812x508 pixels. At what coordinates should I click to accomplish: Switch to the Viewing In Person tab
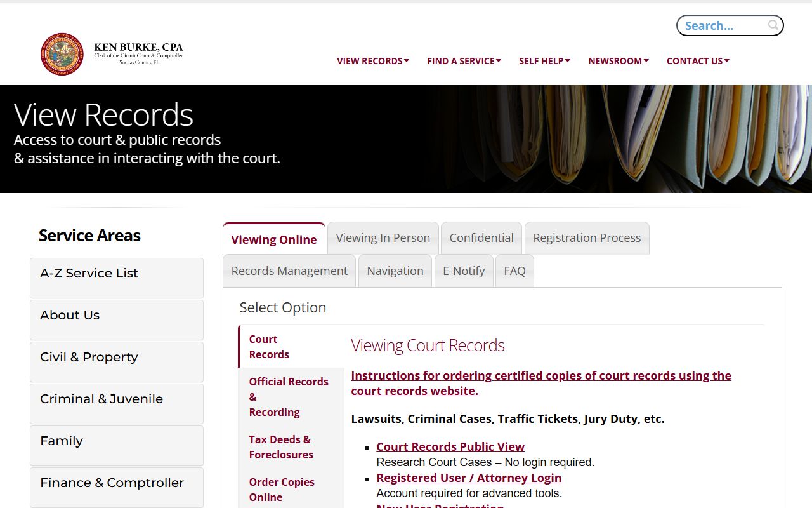pyautogui.click(x=383, y=237)
